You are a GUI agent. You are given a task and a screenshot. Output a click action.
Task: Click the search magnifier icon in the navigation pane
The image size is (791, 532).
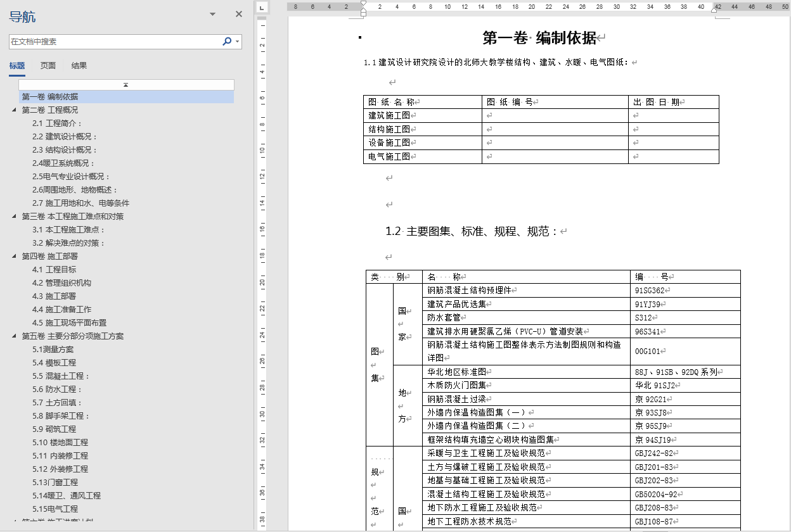pos(226,41)
